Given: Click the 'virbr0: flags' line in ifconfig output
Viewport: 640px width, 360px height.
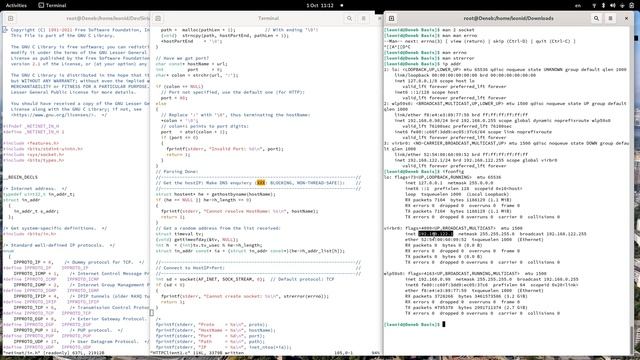Looking at the screenshot, I should [453, 228].
